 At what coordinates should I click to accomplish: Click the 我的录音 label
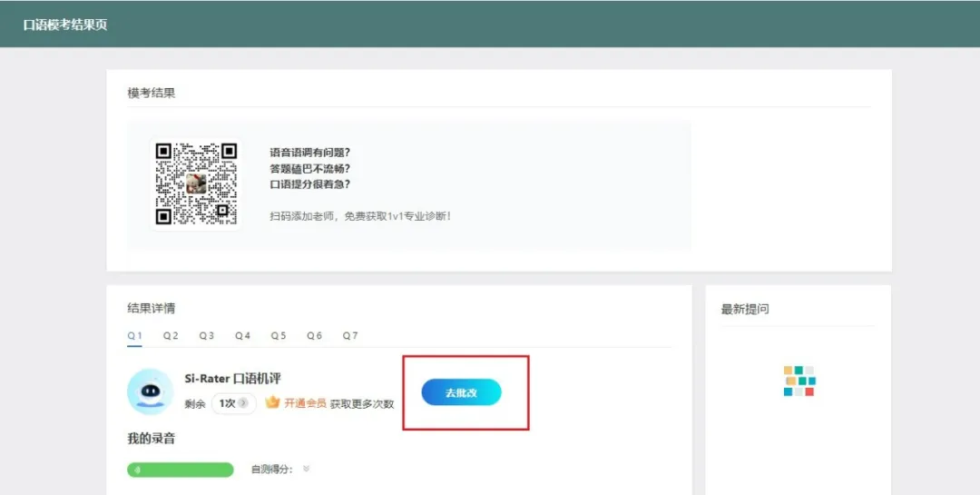coord(152,439)
